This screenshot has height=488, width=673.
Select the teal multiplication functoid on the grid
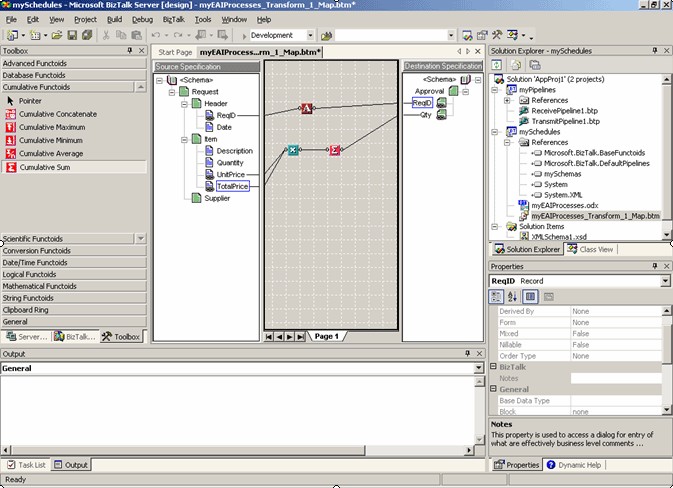point(293,150)
